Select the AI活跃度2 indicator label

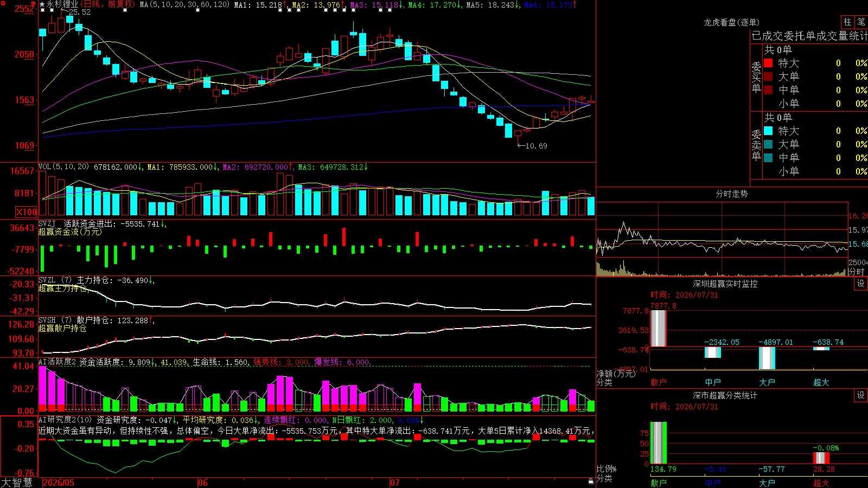tap(58, 362)
